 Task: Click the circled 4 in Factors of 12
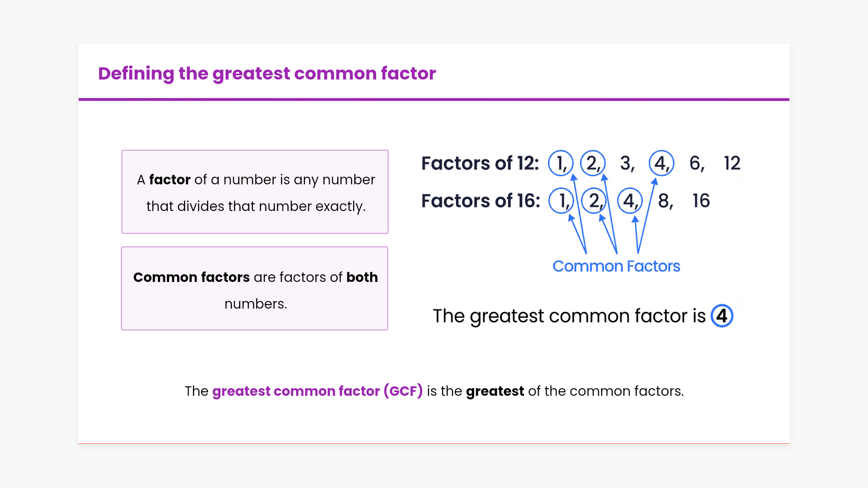pyautogui.click(x=661, y=163)
